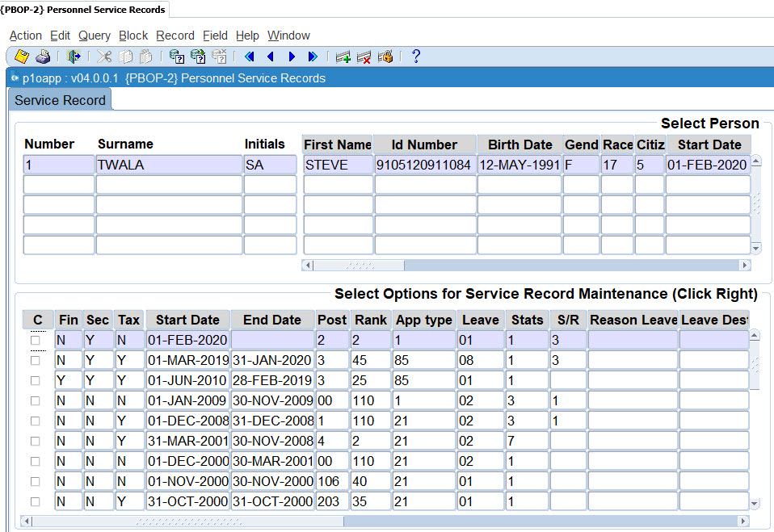Go to the first record with double-left arrow
Screen dimensions: 774x532
(249, 57)
